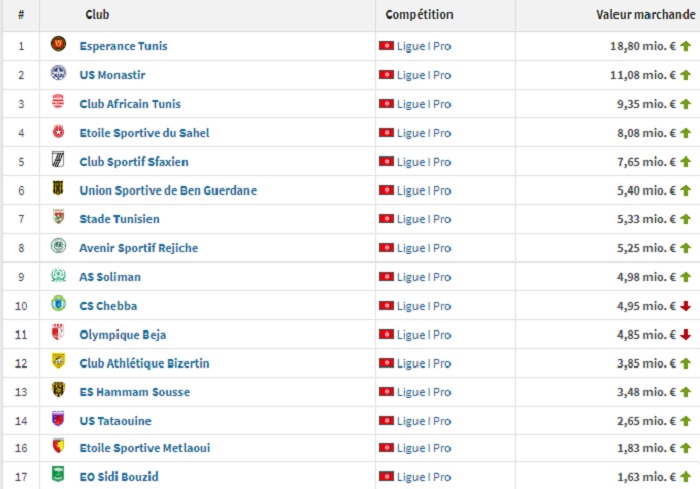Viewport: 700px width, 489px height.
Task: Open the 18,80 mio. € market value link
Action: [643, 46]
